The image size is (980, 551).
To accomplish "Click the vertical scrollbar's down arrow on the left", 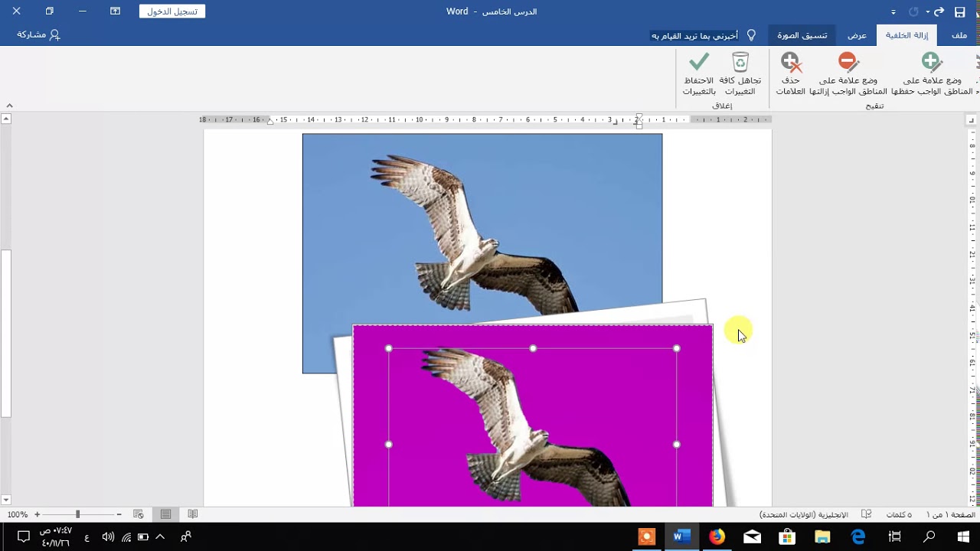I will click(x=6, y=500).
